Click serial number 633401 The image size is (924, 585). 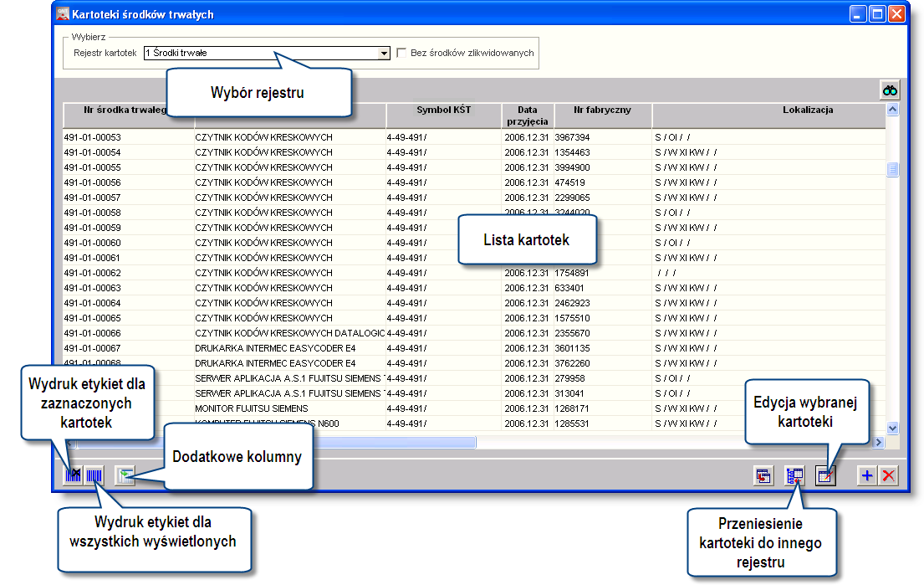[569, 288]
